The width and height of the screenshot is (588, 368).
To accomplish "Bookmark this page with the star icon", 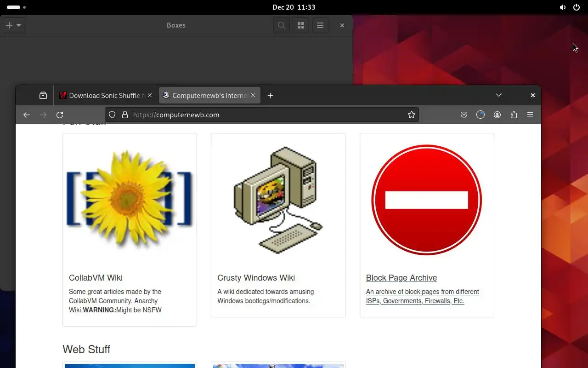I will pos(412,115).
